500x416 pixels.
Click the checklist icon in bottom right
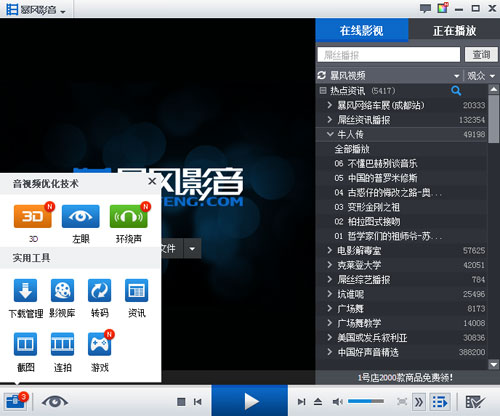click(x=475, y=402)
